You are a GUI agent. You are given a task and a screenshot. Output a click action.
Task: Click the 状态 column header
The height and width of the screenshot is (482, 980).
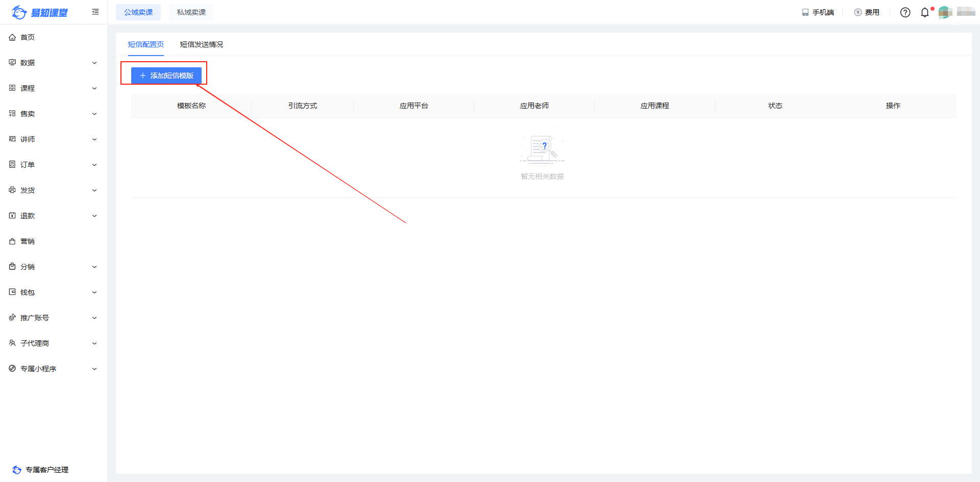(775, 106)
